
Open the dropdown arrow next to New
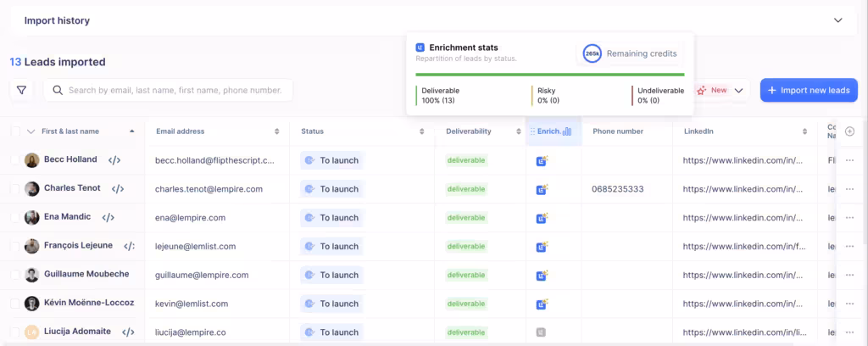(x=738, y=91)
